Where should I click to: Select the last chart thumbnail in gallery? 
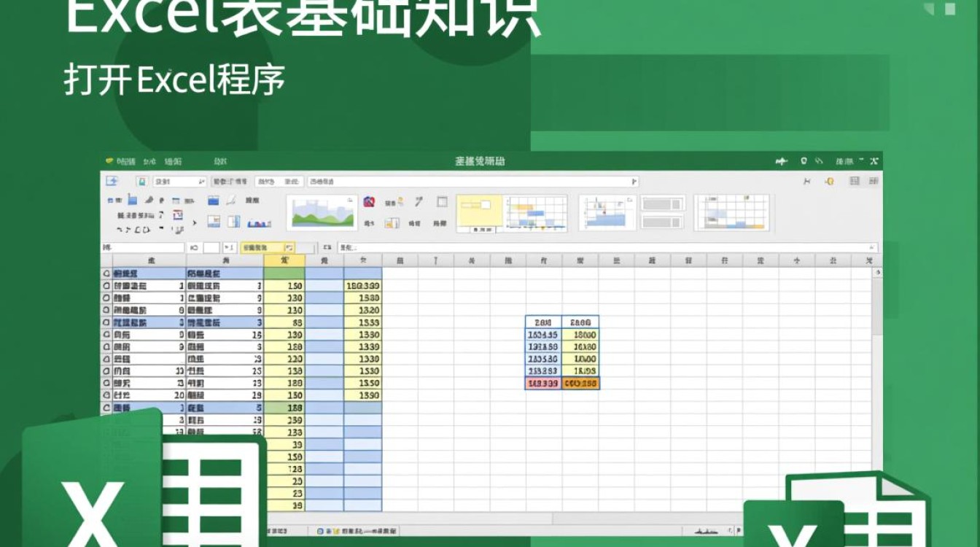click(731, 213)
